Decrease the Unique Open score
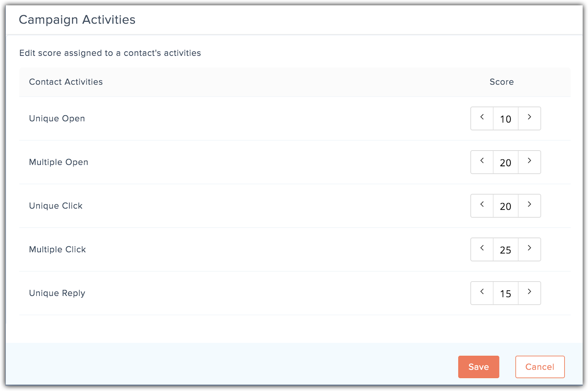The height and width of the screenshot is (391, 588). (x=482, y=118)
